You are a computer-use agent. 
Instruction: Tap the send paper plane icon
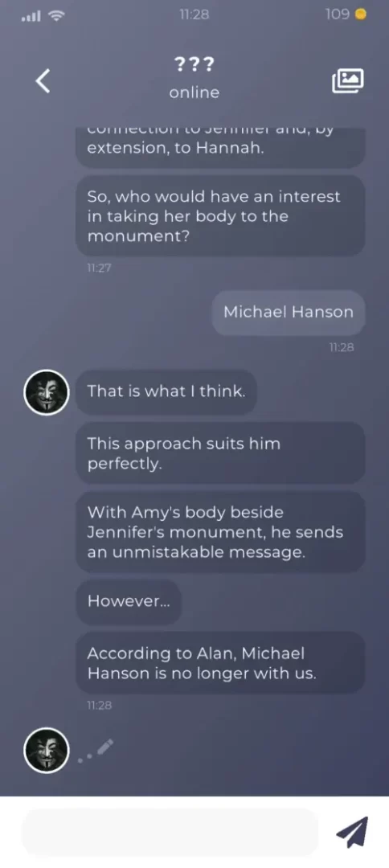(352, 832)
